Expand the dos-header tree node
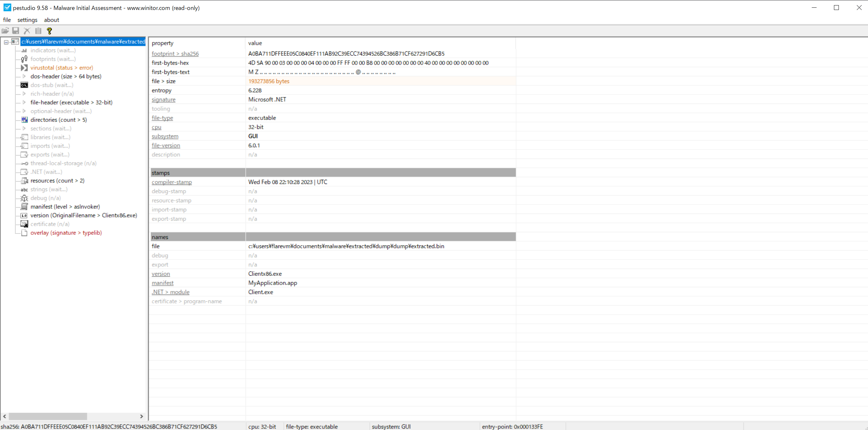Image resolution: width=868 pixels, height=430 pixels. [24, 77]
